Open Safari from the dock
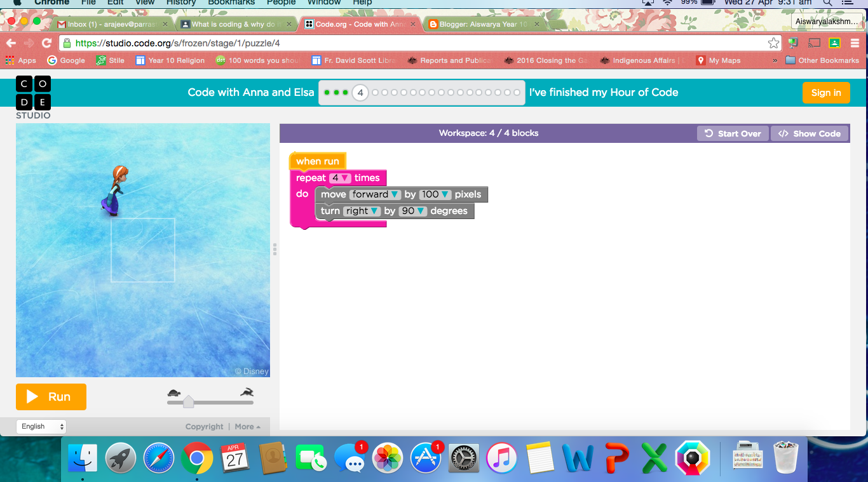Screen dimensions: 868x482 coord(159,457)
